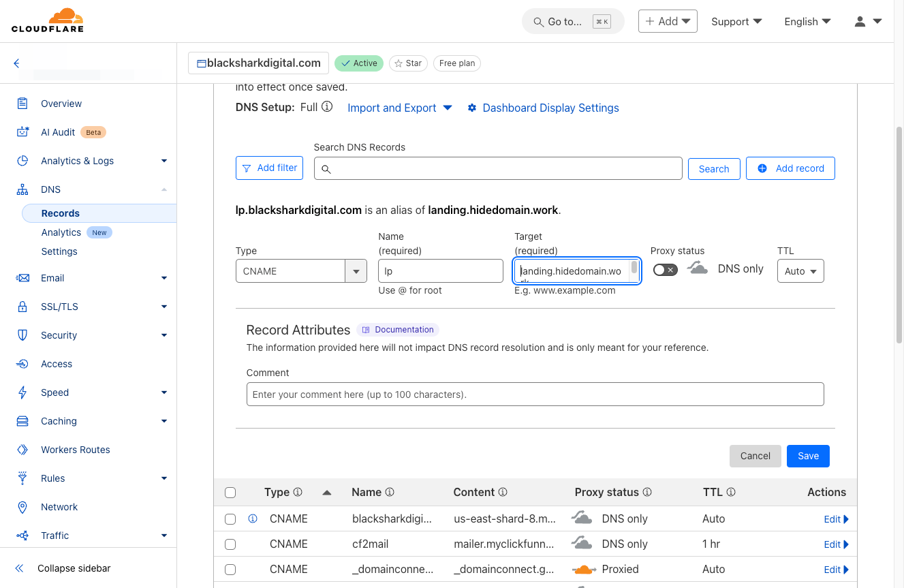The height and width of the screenshot is (588, 904).
Task: Check the cf2mail record checkbox
Action: (x=230, y=544)
